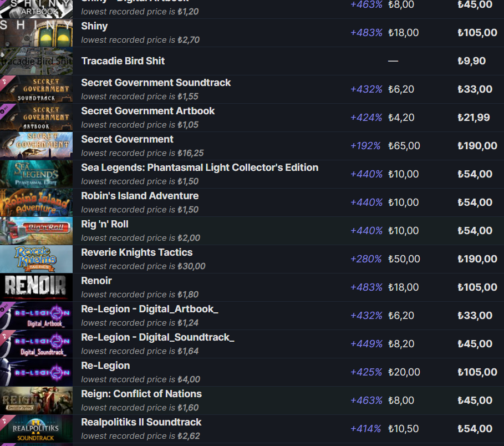The height and width of the screenshot is (446, 504).
Task: Open Realpolitiks II Soundtrack title
Action: (141, 422)
